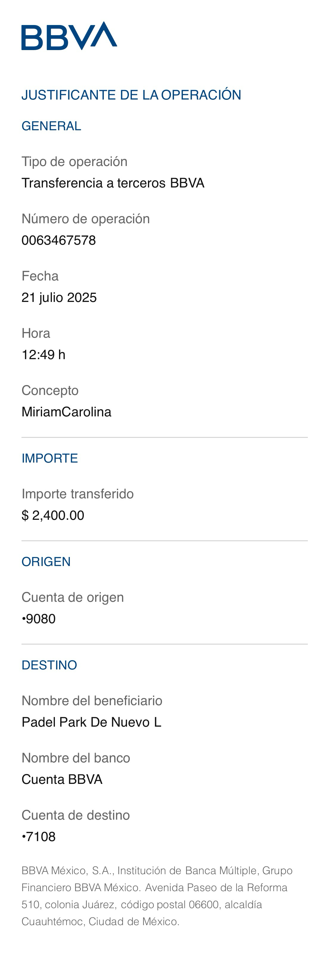This screenshot has height=980, width=315.
Task: Click the ORIGEN section heading
Action: pyautogui.click(x=46, y=562)
